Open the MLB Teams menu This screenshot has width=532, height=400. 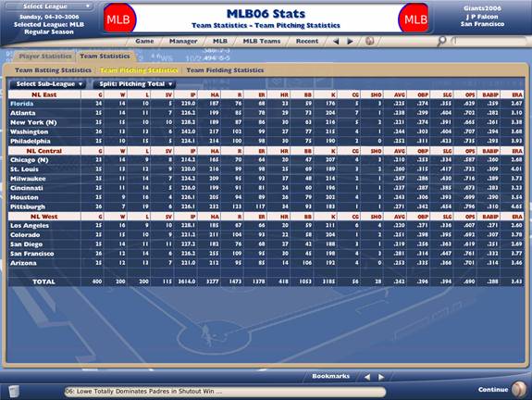tap(262, 41)
